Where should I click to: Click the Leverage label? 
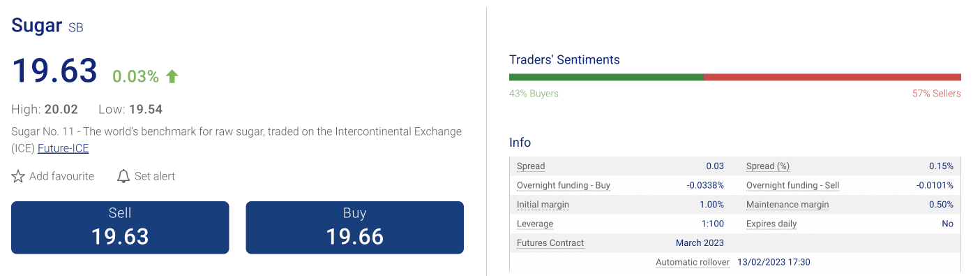[535, 224]
